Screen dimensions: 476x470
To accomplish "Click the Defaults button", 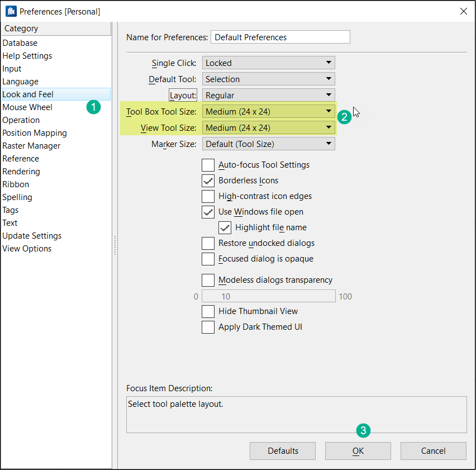I will coord(283,451).
